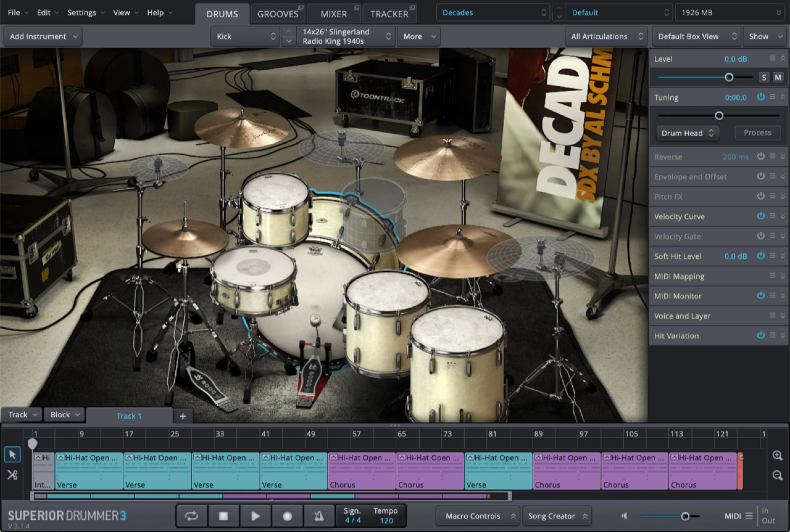
Task: Open the Show dropdown
Action: click(x=765, y=36)
